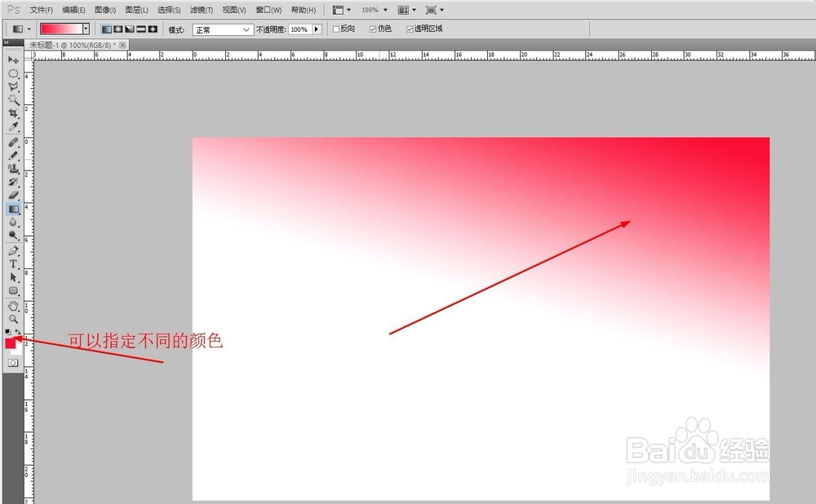Open the 文件(F) menu
816x504 pixels.
41,10
